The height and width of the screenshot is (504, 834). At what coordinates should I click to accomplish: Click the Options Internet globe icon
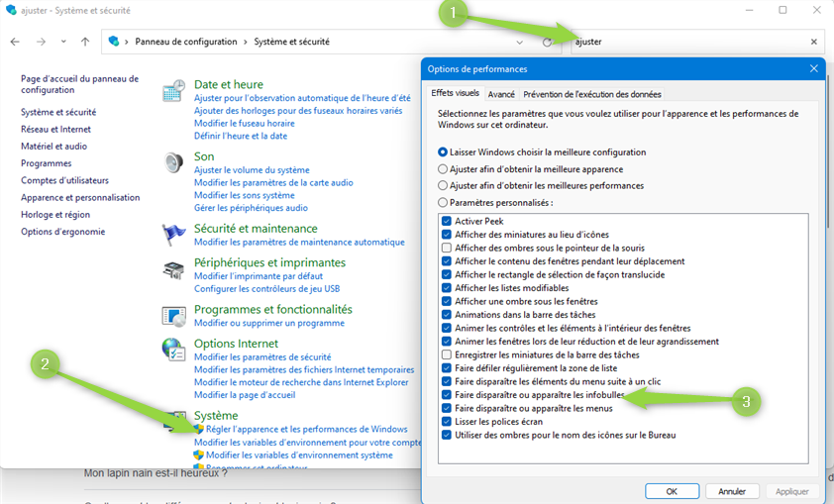pyautogui.click(x=174, y=350)
